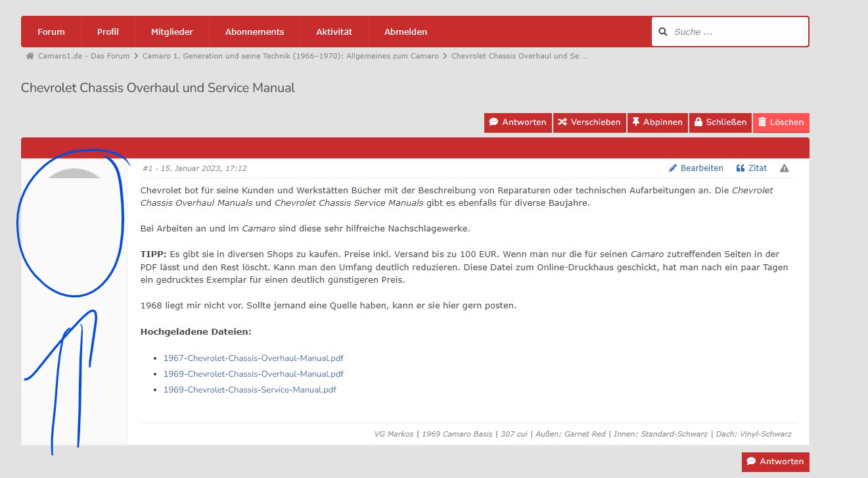Click the Löschen button
Viewport: 868px width, 478px height.
[781, 122]
